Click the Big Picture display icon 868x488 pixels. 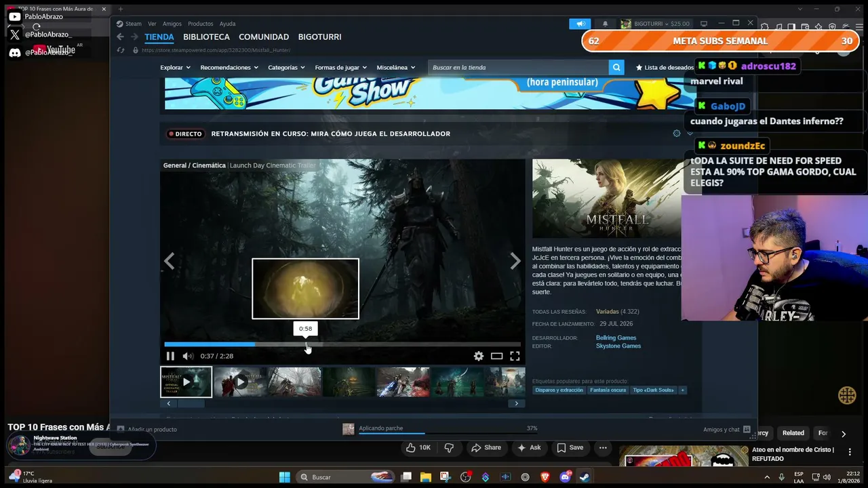pos(704,24)
